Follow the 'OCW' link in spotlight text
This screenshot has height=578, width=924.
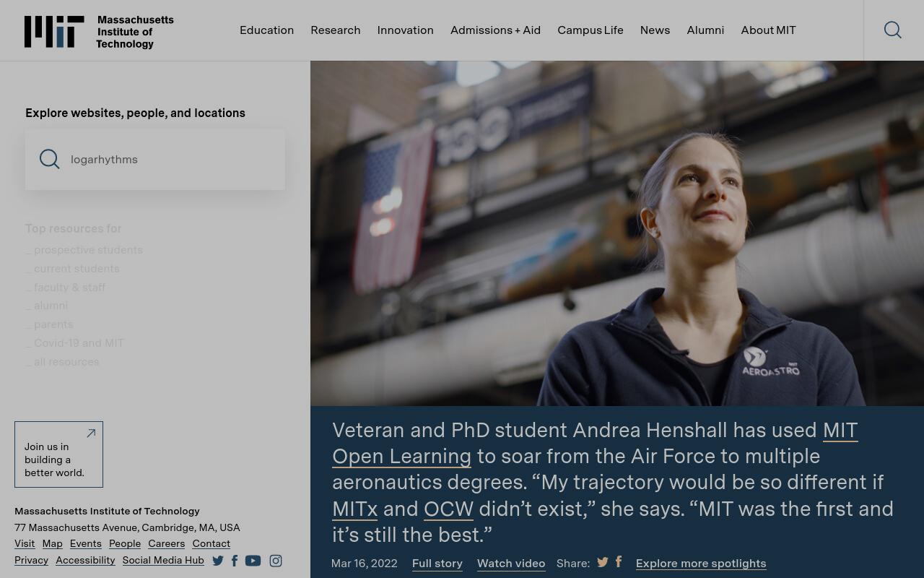448,509
